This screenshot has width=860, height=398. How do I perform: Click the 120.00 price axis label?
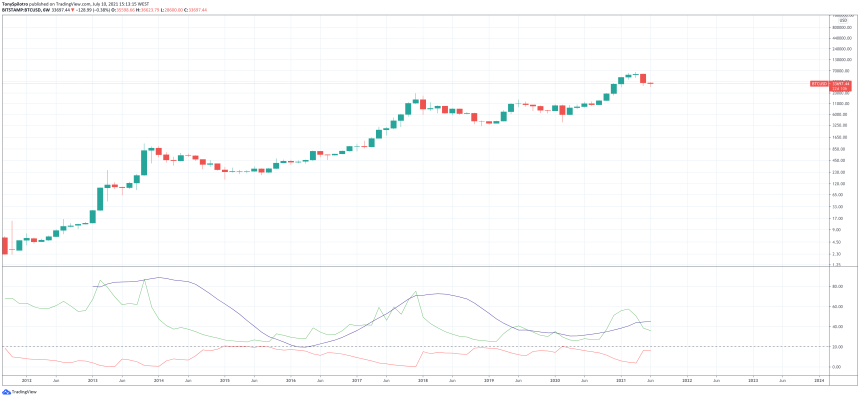coord(839,184)
